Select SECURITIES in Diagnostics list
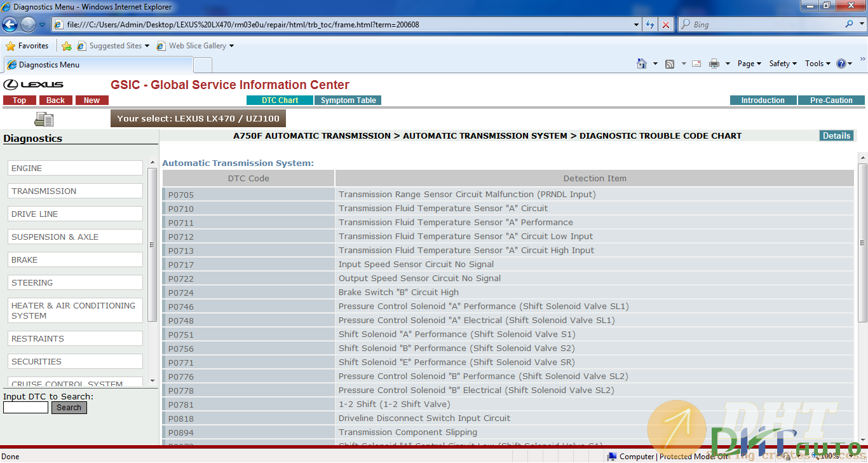Viewport: 868px width, 463px height. coord(75,361)
